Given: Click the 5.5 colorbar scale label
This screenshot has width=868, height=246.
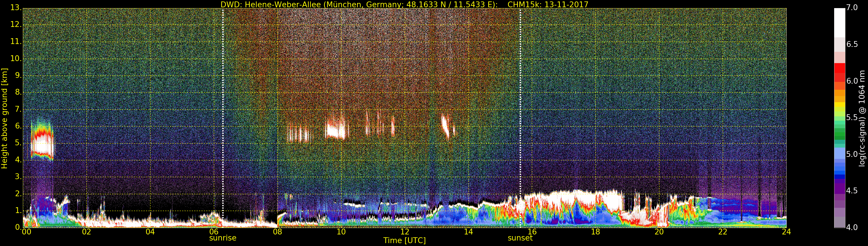Looking at the screenshot, I should pos(852,118).
